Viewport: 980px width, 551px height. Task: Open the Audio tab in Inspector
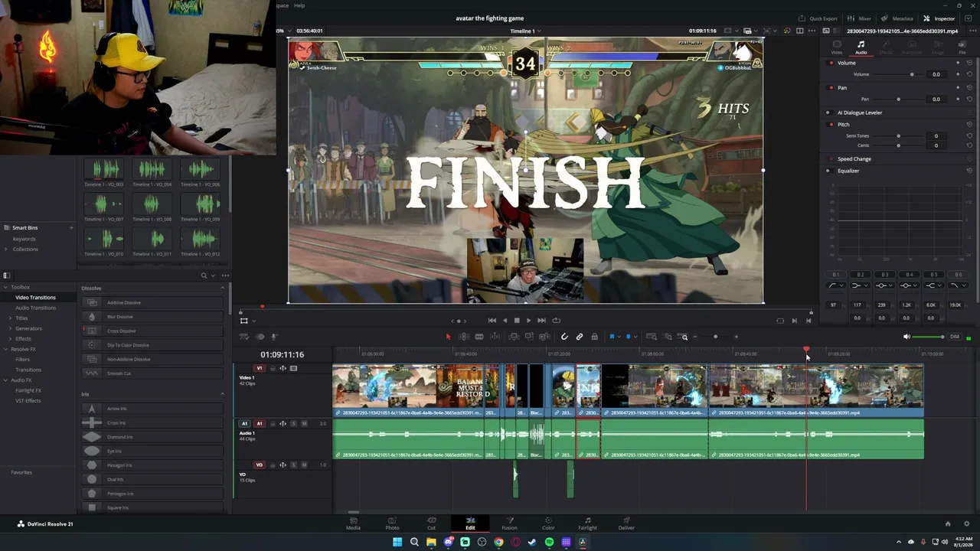(x=861, y=47)
